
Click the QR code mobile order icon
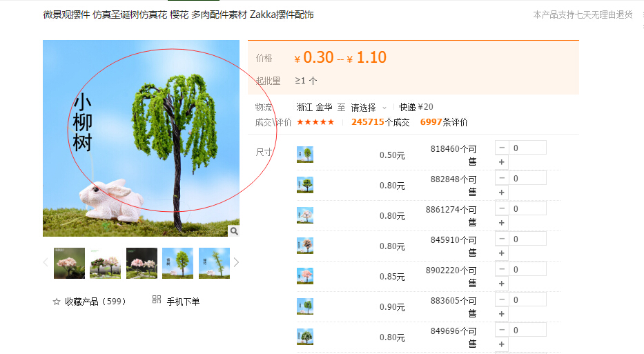tap(157, 299)
